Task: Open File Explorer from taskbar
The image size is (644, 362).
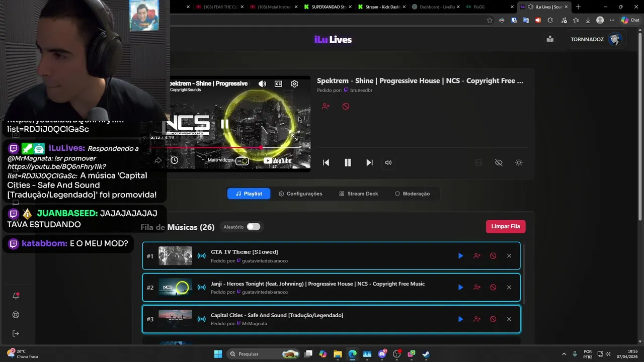Action: click(x=338, y=354)
